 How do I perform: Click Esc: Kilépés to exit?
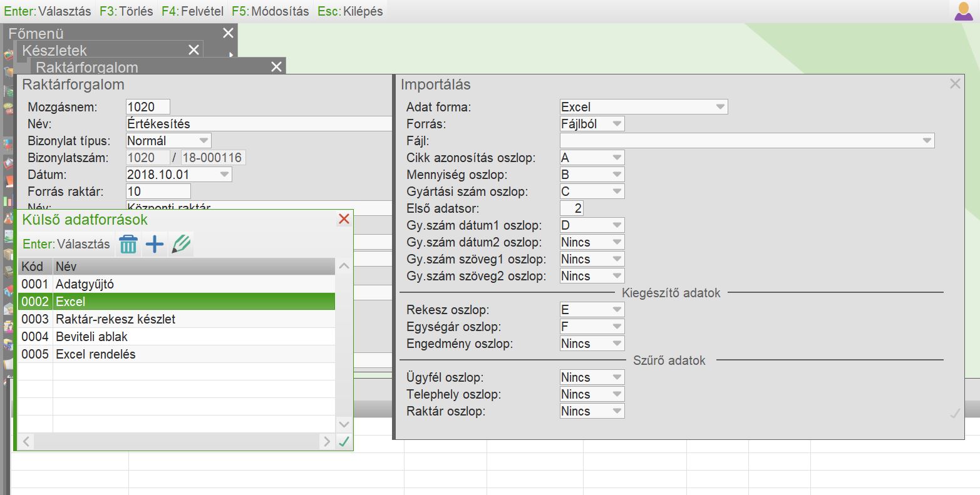click(x=350, y=11)
